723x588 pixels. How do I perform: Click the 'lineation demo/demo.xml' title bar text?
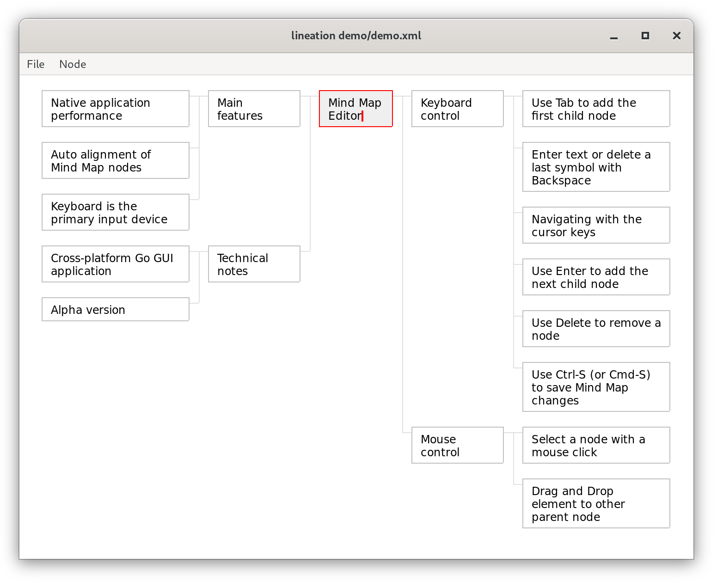pos(356,36)
